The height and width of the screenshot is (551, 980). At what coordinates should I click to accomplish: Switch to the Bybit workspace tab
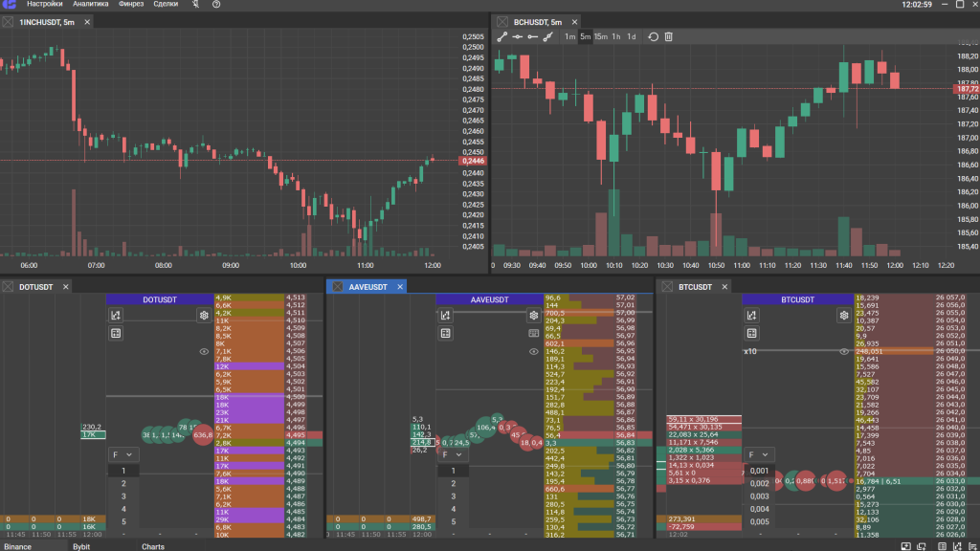81,546
